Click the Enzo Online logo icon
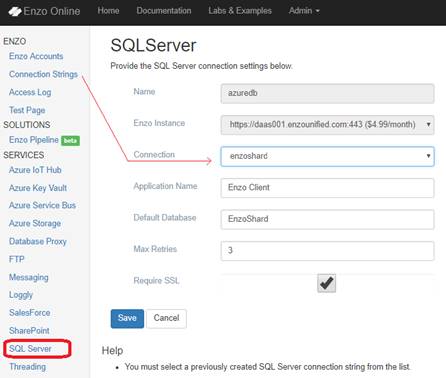The image size is (446, 378). click(x=15, y=11)
